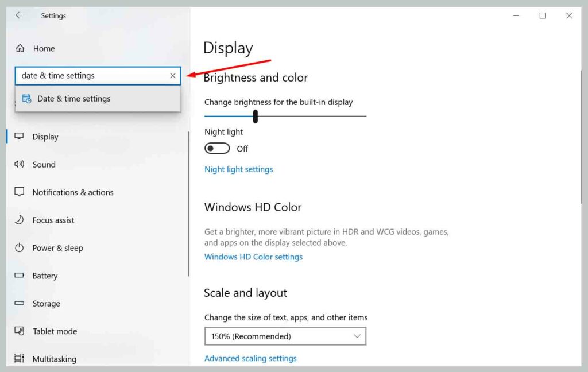Open Multitasking settings in the sidebar

[54, 359]
